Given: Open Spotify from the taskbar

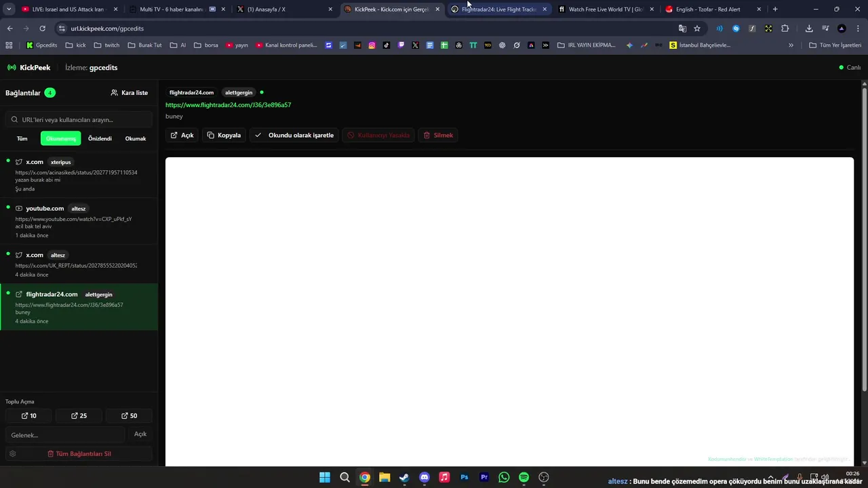Looking at the screenshot, I should tap(524, 477).
